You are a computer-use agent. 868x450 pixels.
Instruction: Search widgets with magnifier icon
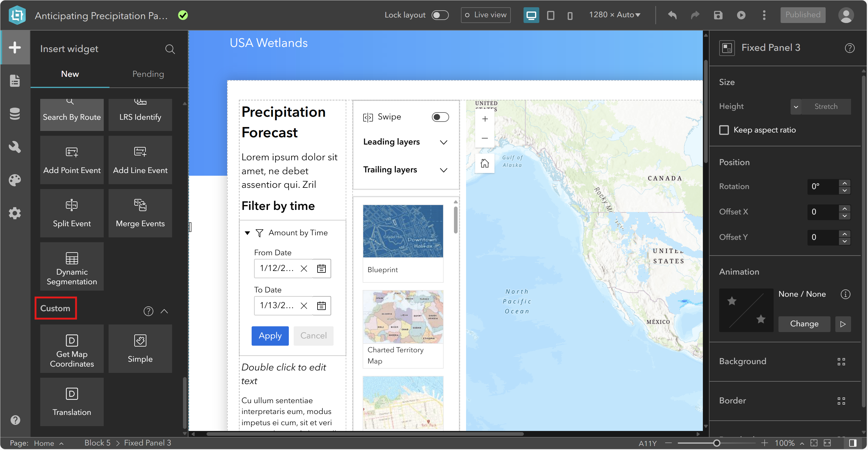(x=170, y=49)
